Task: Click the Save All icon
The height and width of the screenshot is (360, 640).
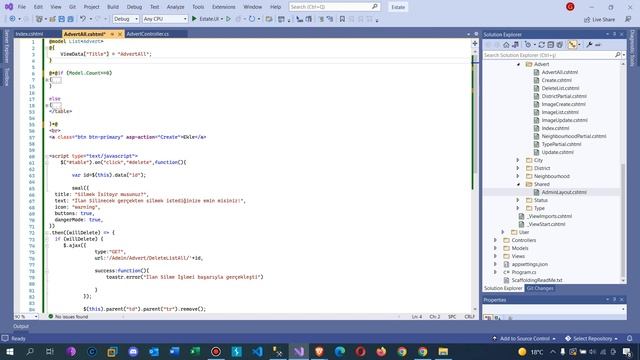Action: click(x=71, y=19)
